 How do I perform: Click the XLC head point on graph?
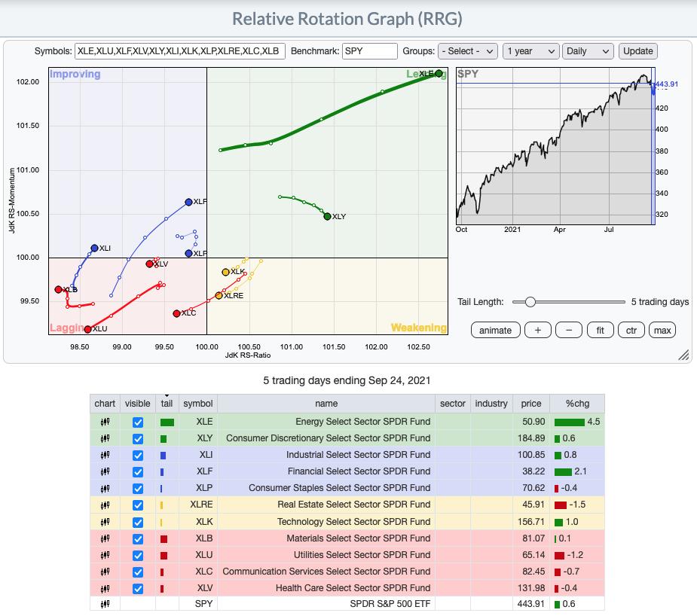click(x=176, y=313)
